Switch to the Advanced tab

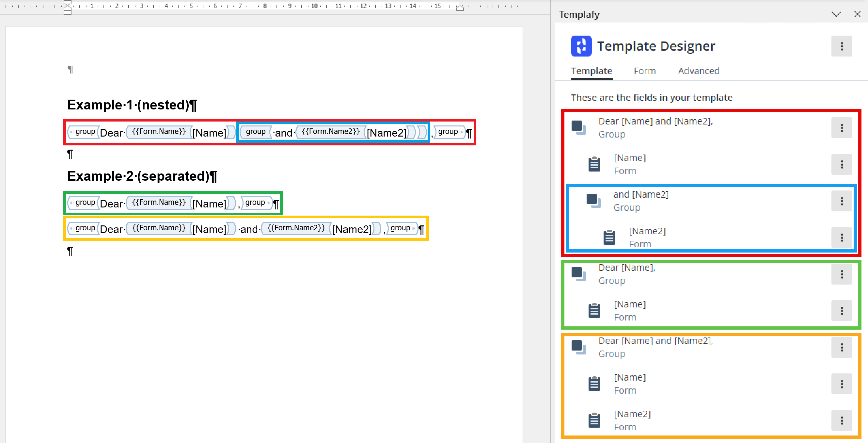(x=699, y=71)
